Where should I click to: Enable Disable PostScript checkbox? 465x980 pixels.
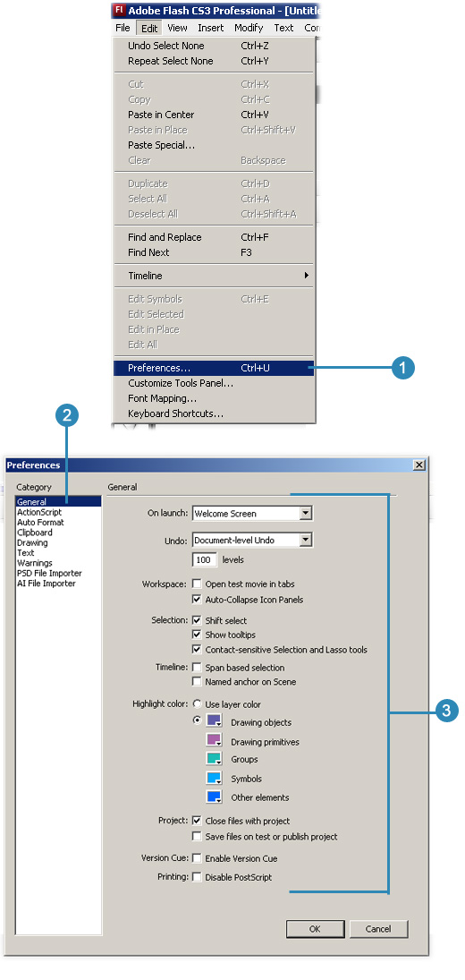click(198, 877)
